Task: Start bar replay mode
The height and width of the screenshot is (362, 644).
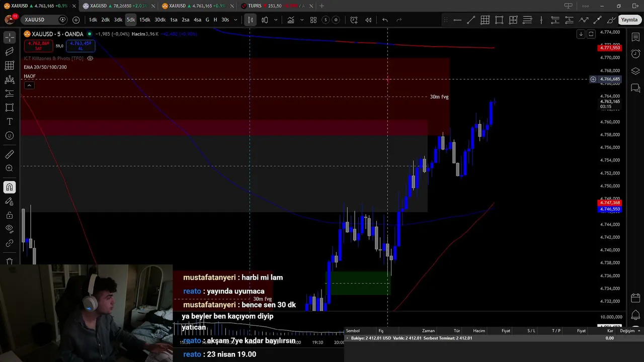Action: click(368, 20)
